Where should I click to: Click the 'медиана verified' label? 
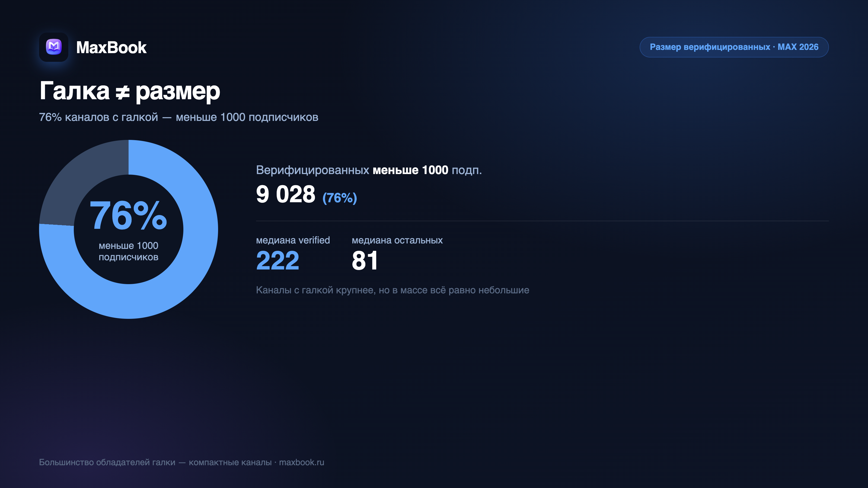click(293, 240)
